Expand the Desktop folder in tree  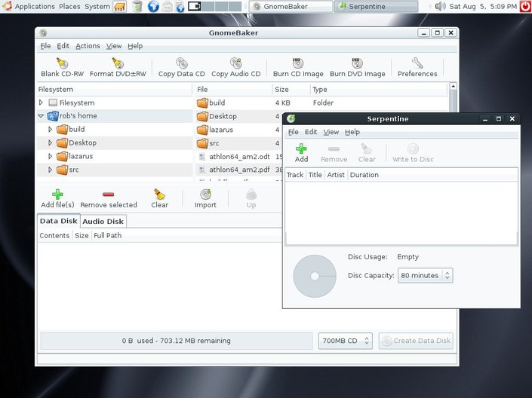click(50, 142)
